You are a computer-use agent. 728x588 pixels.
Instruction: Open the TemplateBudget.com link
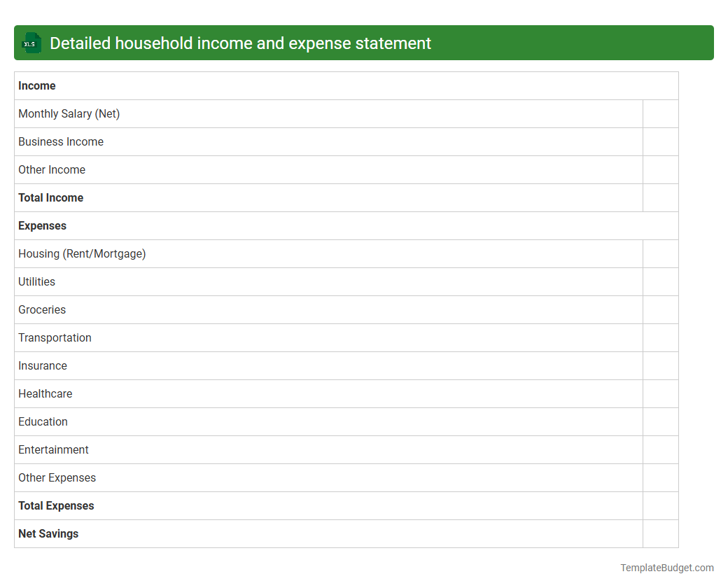pyautogui.click(x=666, y=568)
